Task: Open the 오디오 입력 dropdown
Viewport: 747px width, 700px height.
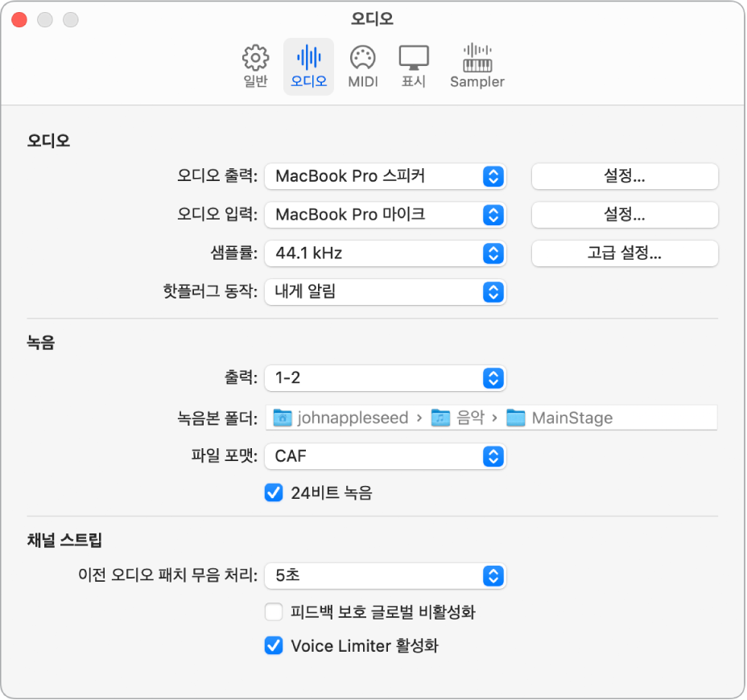Action: click(x=385, y=215)
